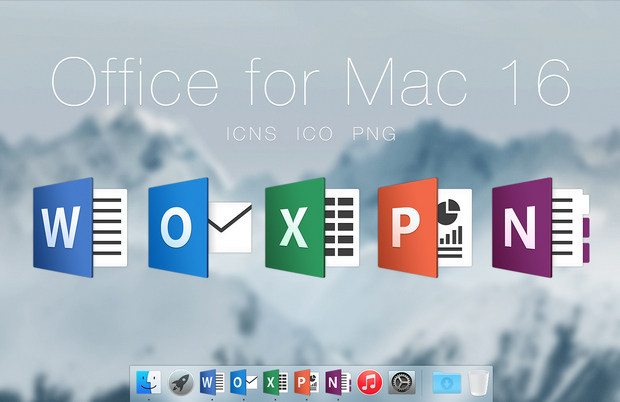Click the large Word icon
This screenshot has width=620, height=402.
pyautogui.click(x=80, y=228)
